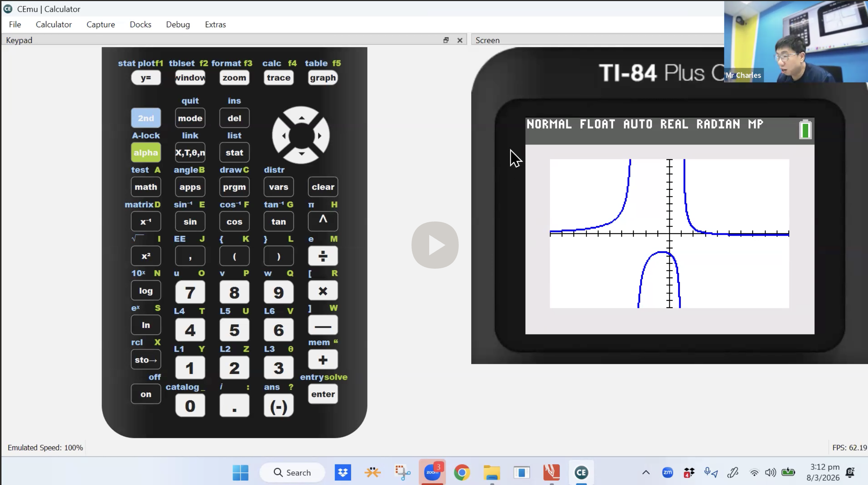Click the stat key
The image size is (868, 485).
coord(234,153)
